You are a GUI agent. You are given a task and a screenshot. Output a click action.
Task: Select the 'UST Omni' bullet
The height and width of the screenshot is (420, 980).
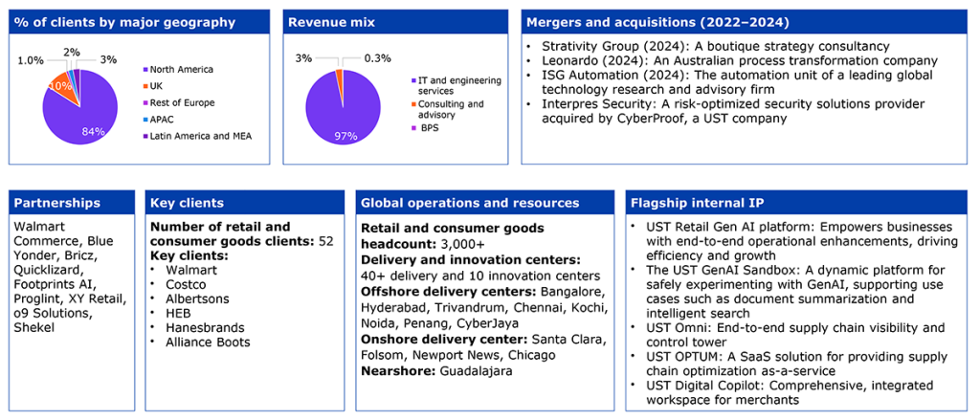(789, 335)
